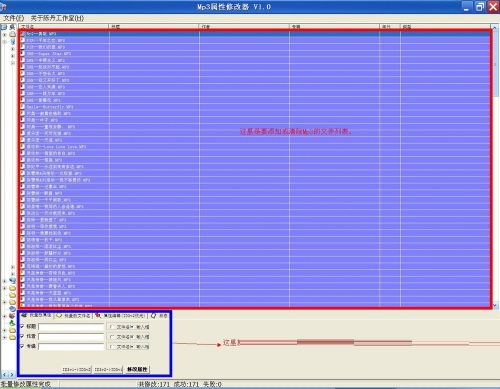
Task: Select the SHE--Super Star.MP3 file row
Action: [x=255, y=53]
